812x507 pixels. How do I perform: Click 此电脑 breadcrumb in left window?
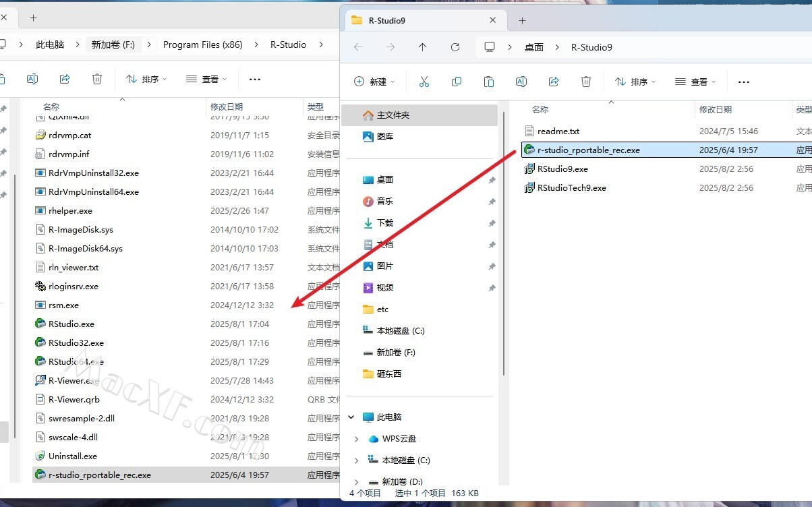[x=50, y=44]
